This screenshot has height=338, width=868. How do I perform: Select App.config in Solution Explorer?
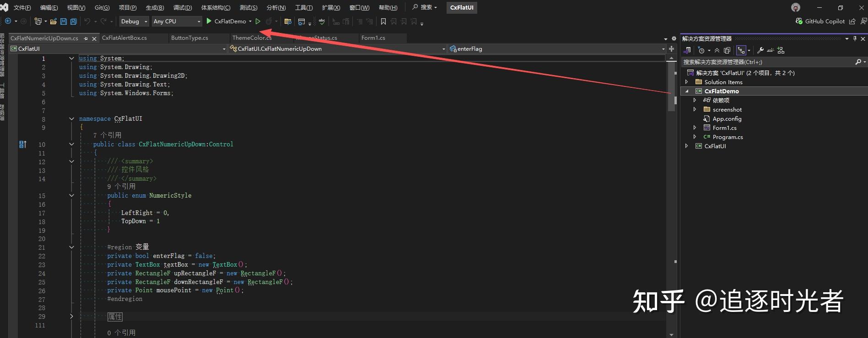pos(727,118)
